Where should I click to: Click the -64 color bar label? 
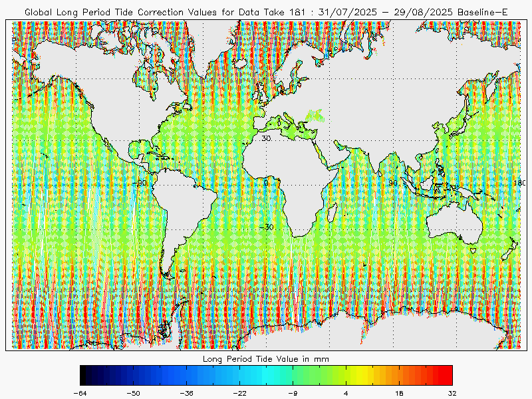[x=80, y=393]
